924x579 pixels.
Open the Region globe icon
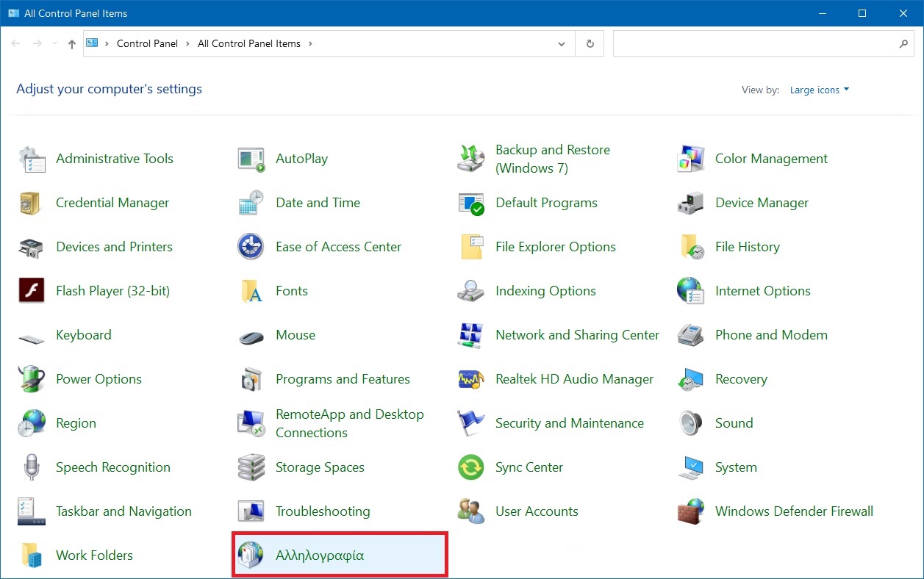pos(32,423)
